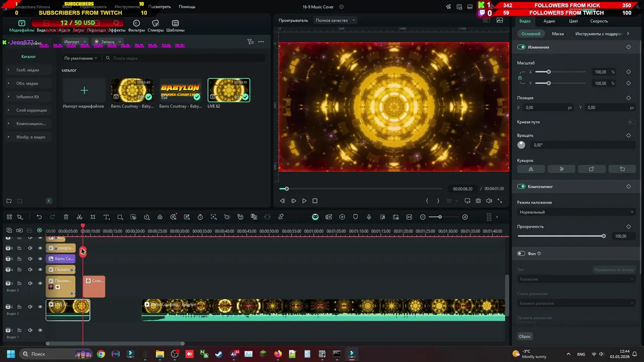The width and height of the screenshot is (644, 362).
Task: Adjust the Прозрачность opacity slider
Action: (x=560, y=236)
